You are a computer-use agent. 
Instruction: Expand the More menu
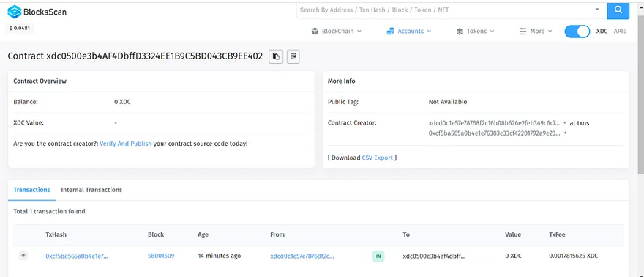(536, 32)
